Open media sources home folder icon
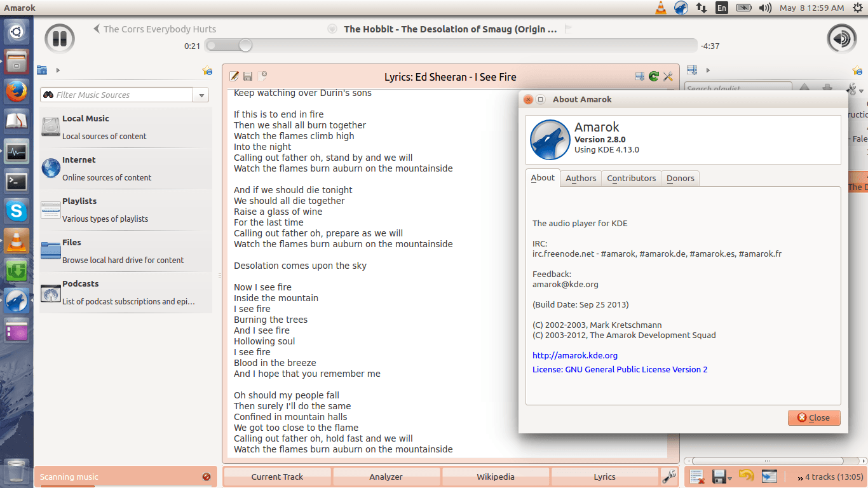 coord(43,70)
